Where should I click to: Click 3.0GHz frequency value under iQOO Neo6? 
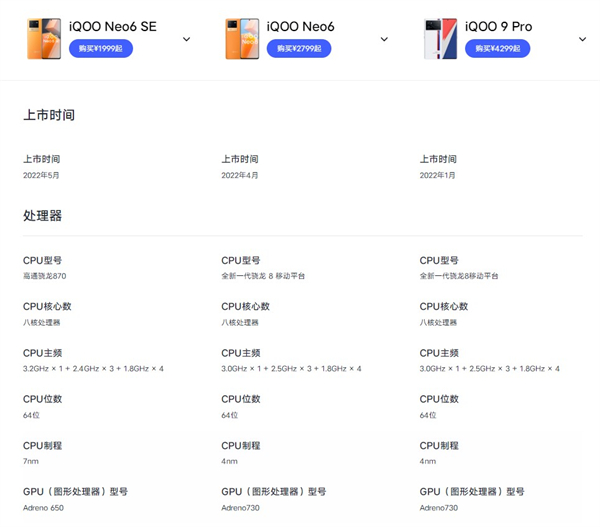pos(291,369)
